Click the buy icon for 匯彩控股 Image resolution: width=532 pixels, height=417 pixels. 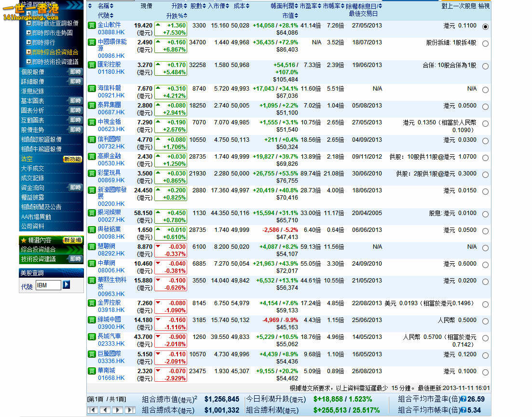point(92,65)
